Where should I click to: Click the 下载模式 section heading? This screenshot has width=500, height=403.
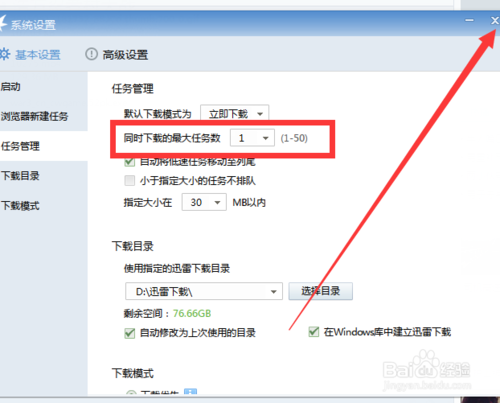click(x=133, y=373)
